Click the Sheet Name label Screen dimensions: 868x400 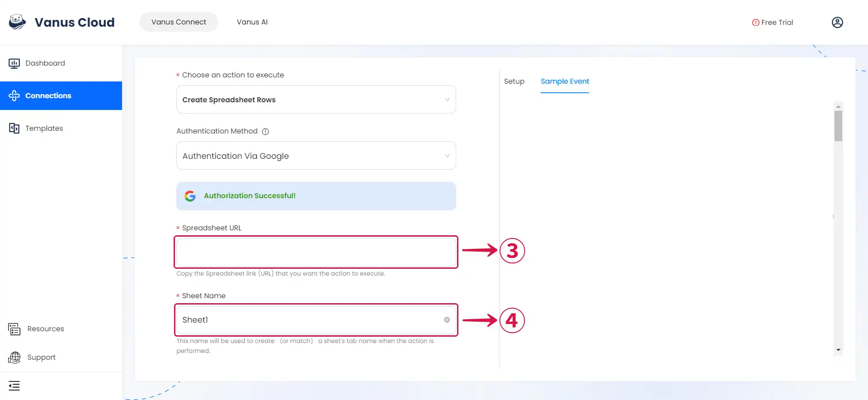coord(203,296)
